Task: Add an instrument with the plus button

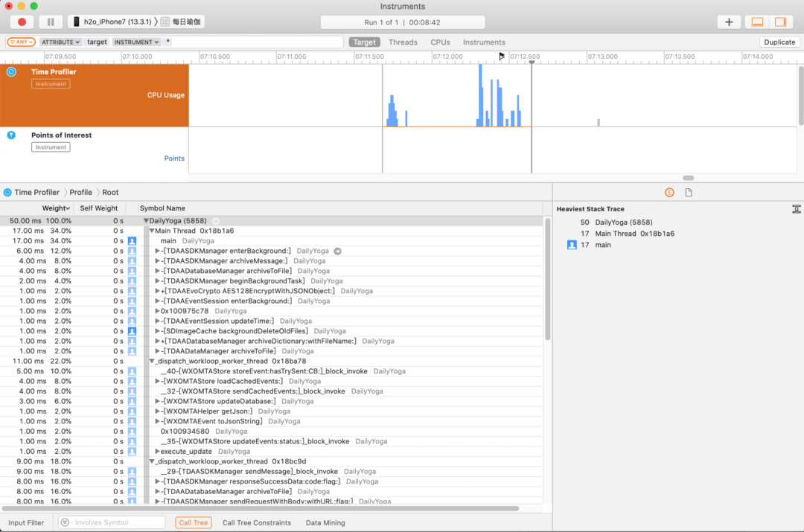Action: point(729,22)
